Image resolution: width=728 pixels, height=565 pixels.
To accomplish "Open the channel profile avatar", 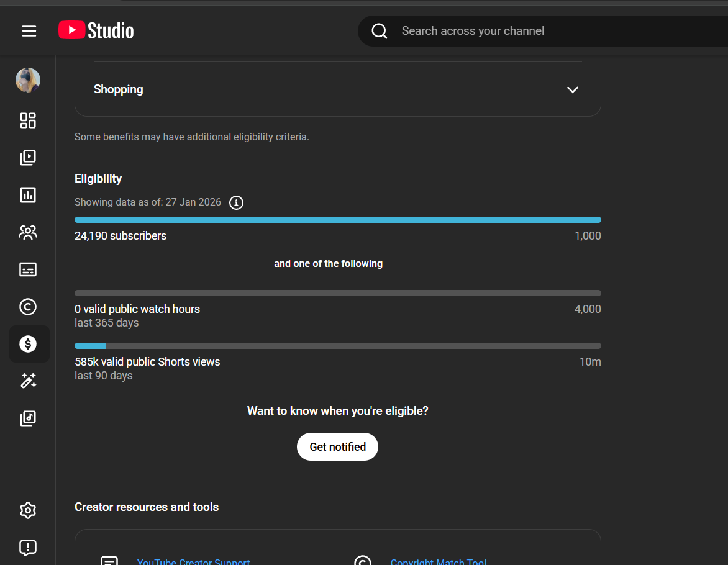I will pos(28,80).
